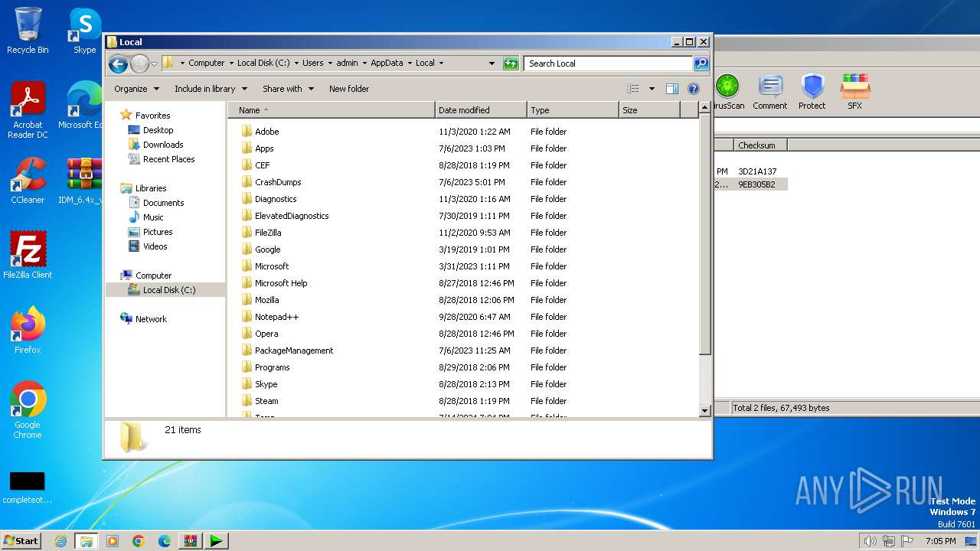Select Recent Places in navigation pane
This screenshot has width=980, height=551.
tap(168, 159)
